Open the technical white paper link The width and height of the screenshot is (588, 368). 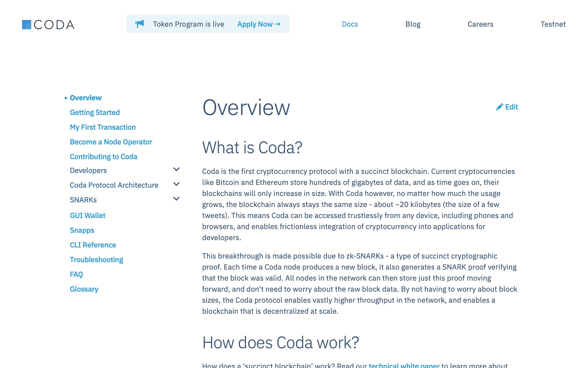404,365
